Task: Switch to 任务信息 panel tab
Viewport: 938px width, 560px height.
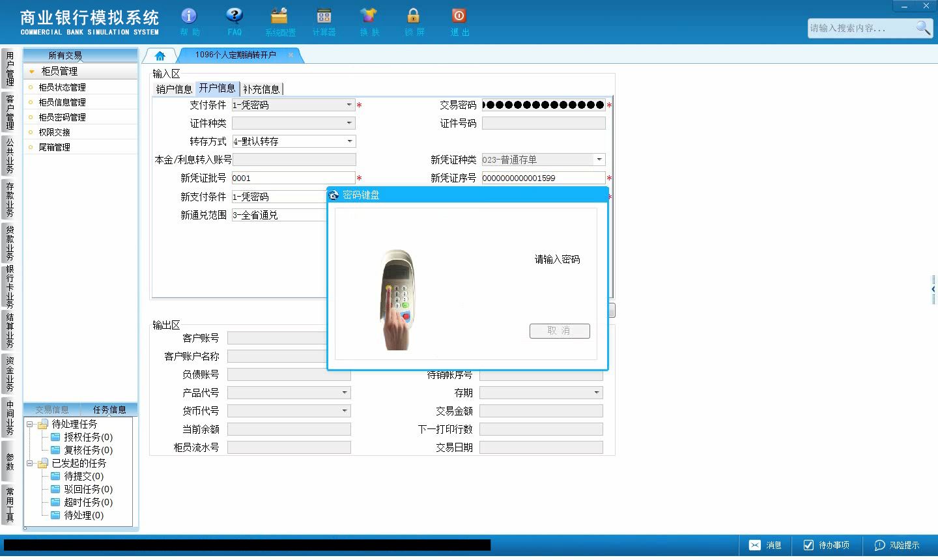Action: click(109, 410)
